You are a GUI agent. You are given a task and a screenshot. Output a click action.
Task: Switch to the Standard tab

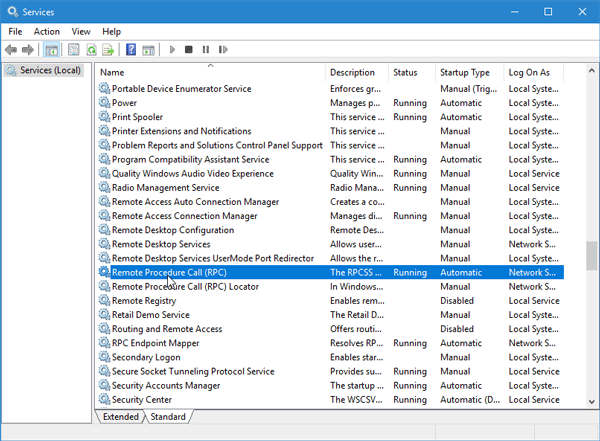pyautogui.click(x=168, y=416)
